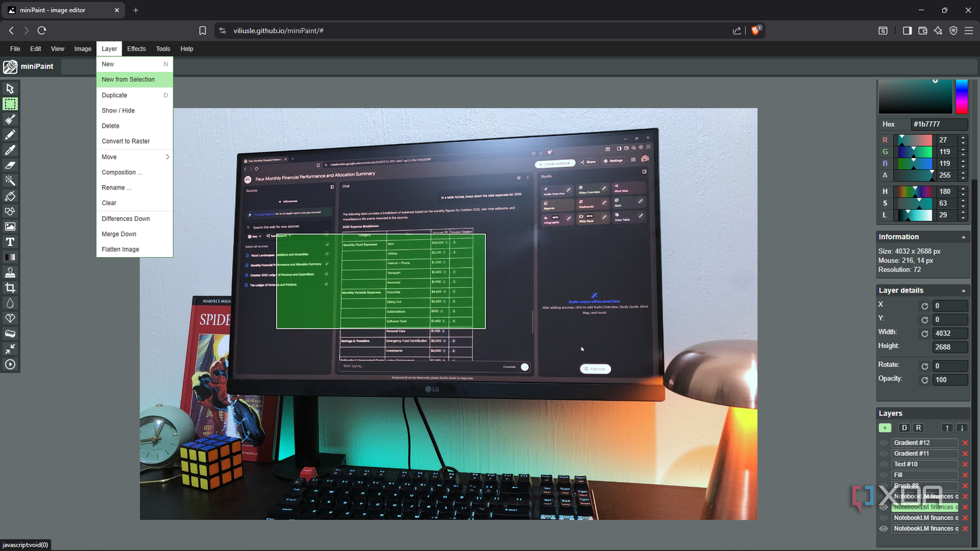Collapse the Layer details panel
Screen dimensions: 980x551
click(x=963, y=290)
